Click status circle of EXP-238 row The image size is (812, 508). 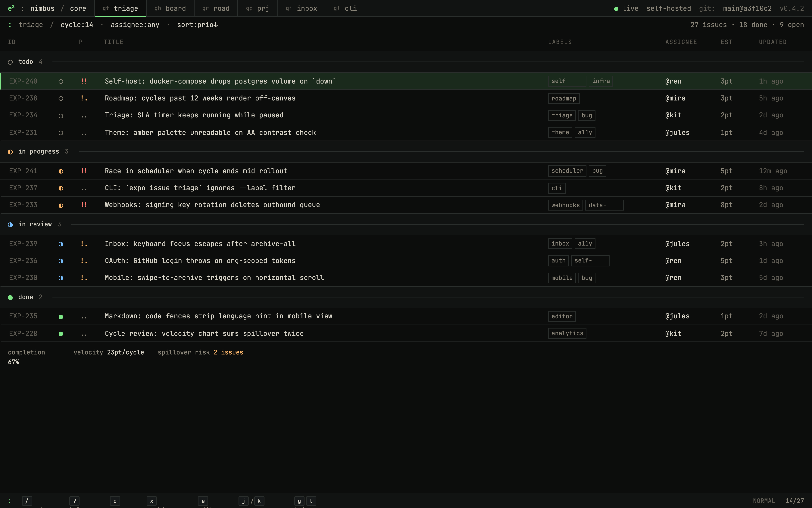(x=61, y=99)
